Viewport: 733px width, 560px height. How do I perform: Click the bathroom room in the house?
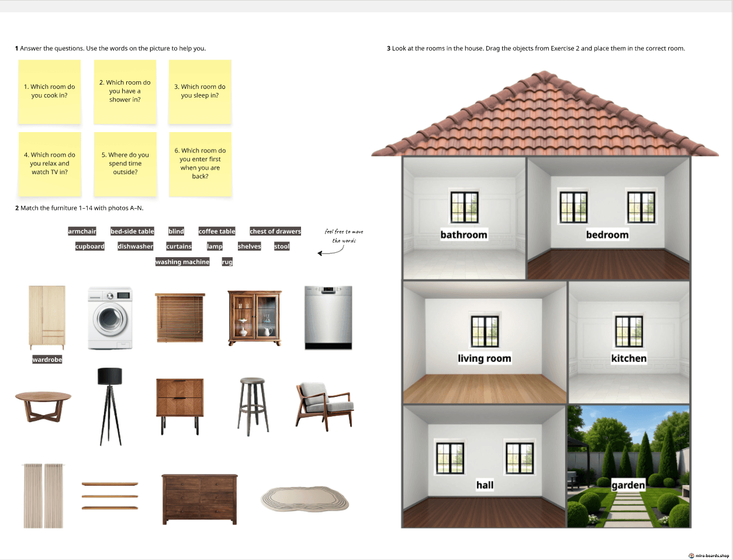click(465, 257)
